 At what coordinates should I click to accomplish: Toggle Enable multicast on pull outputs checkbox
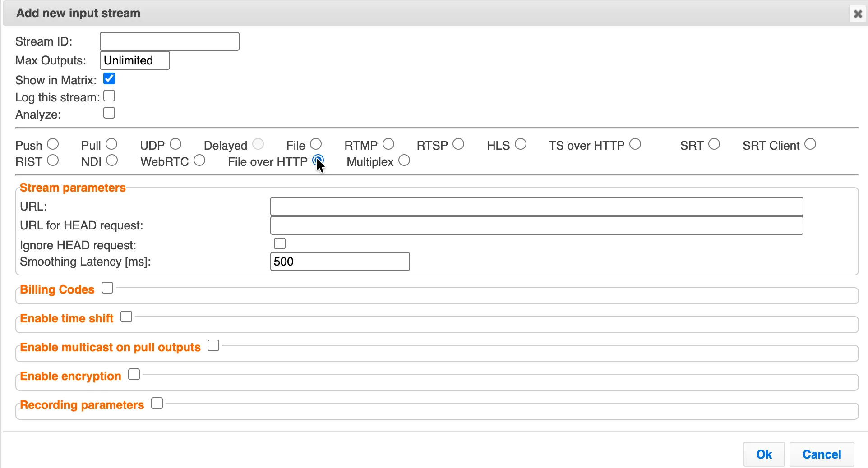point(213,345)
